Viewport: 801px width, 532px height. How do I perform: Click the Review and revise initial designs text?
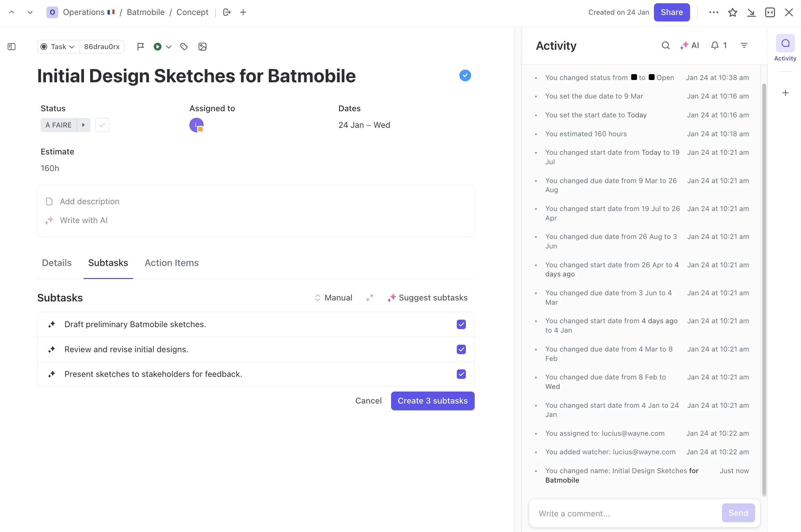126,349
